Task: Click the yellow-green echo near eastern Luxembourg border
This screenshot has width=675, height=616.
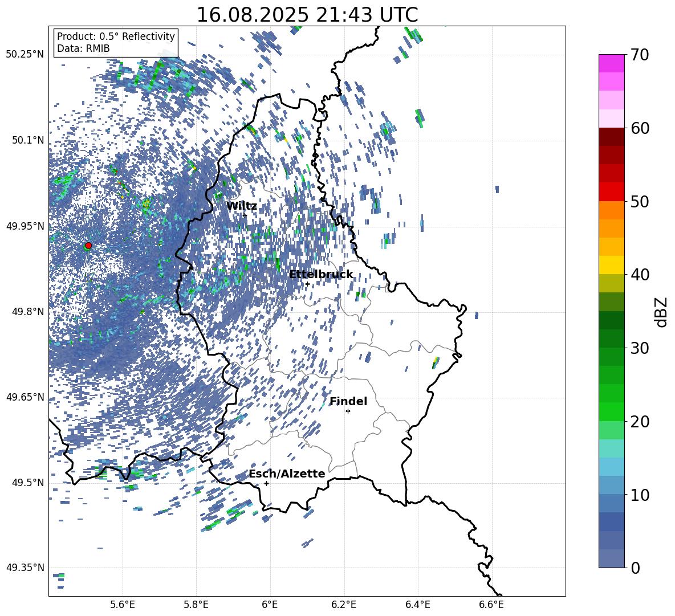Action: (436, 362)
